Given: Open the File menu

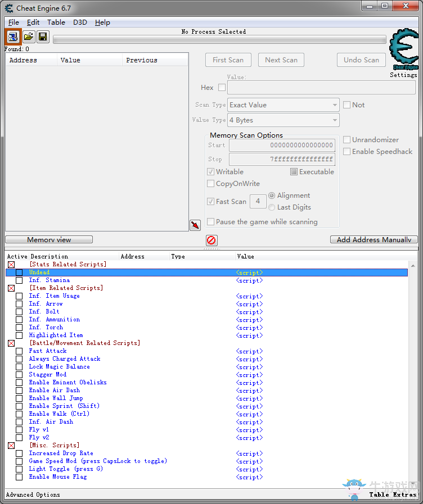Looking at the screenshot, I should click(x=13, y=22).
